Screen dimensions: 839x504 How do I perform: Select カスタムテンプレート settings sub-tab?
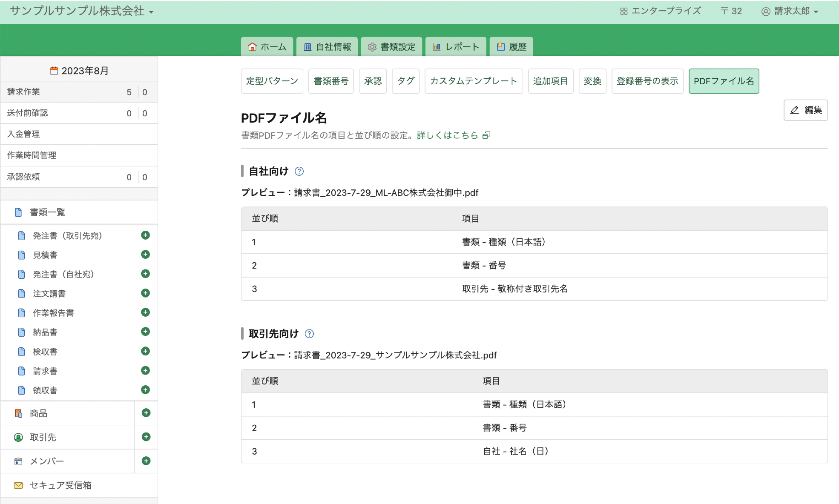[473, 81]
